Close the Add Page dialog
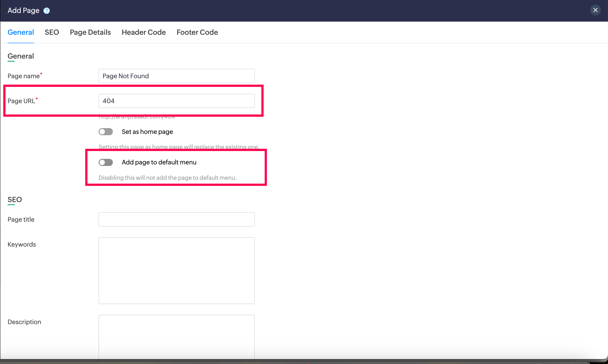 point(595,10)
